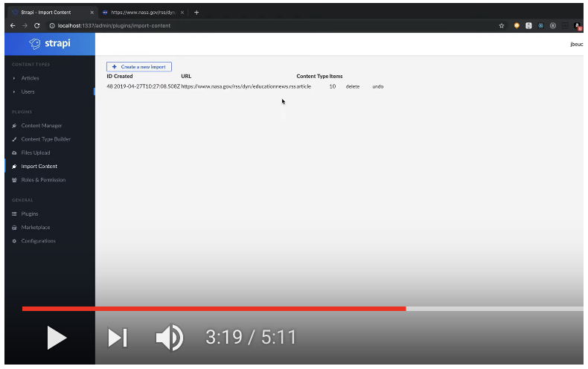Click the items count 10

332,86
